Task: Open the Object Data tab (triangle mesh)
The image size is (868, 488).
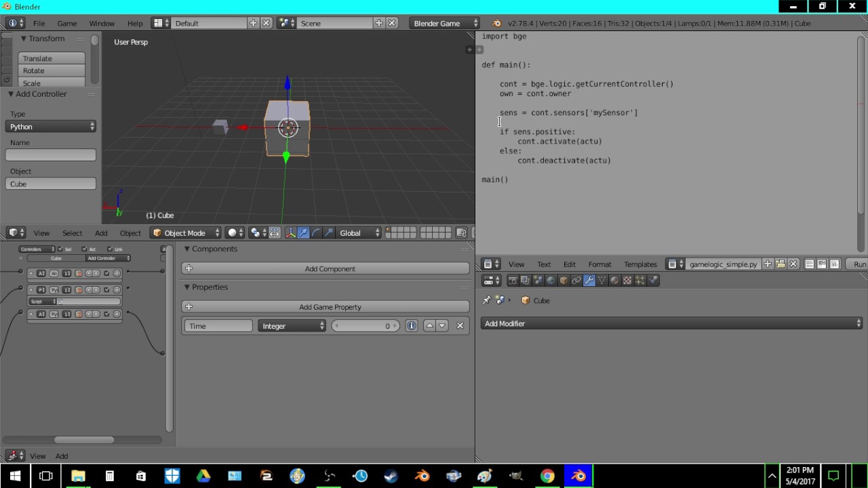Action: tap(602, 281)
